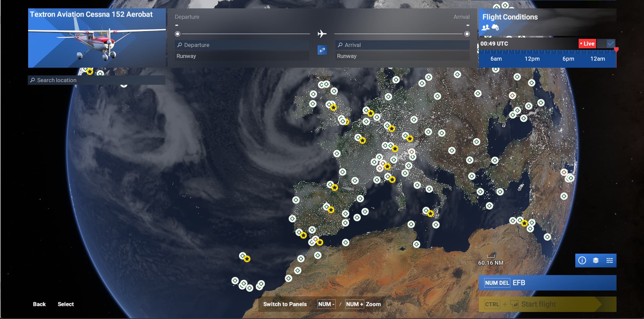Zoom out with the NUM - key button
The width and height of the screenshot is (644, 319).
326,304
